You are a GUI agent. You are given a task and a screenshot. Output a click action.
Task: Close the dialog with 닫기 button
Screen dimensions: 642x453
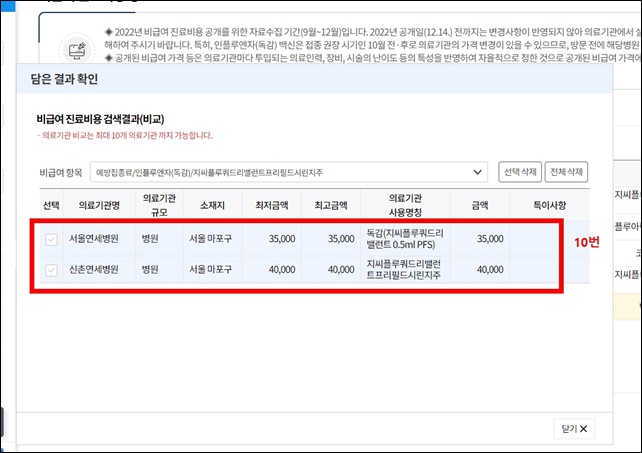coord(574,428)
